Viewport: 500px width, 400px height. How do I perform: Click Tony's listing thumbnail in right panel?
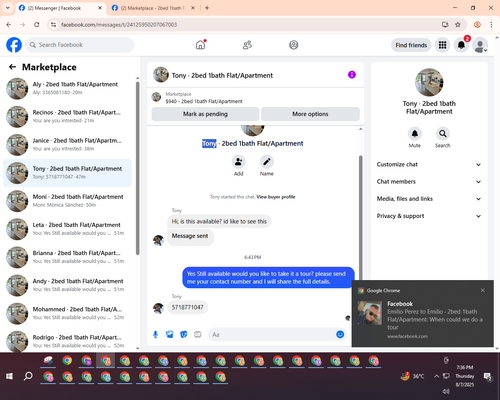click(x=429, y=82)
